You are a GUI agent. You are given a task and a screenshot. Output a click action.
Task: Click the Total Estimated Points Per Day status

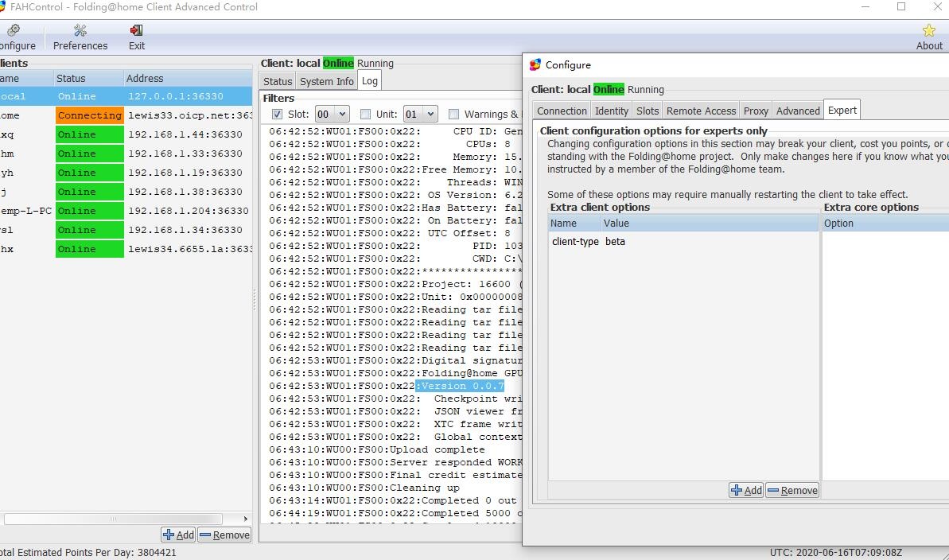[x=88, y=552]
